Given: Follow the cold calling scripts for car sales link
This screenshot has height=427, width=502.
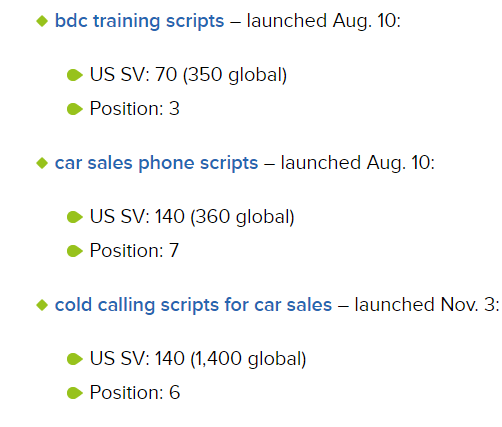Looking at the screenshot, I should [x=193, y=305].
